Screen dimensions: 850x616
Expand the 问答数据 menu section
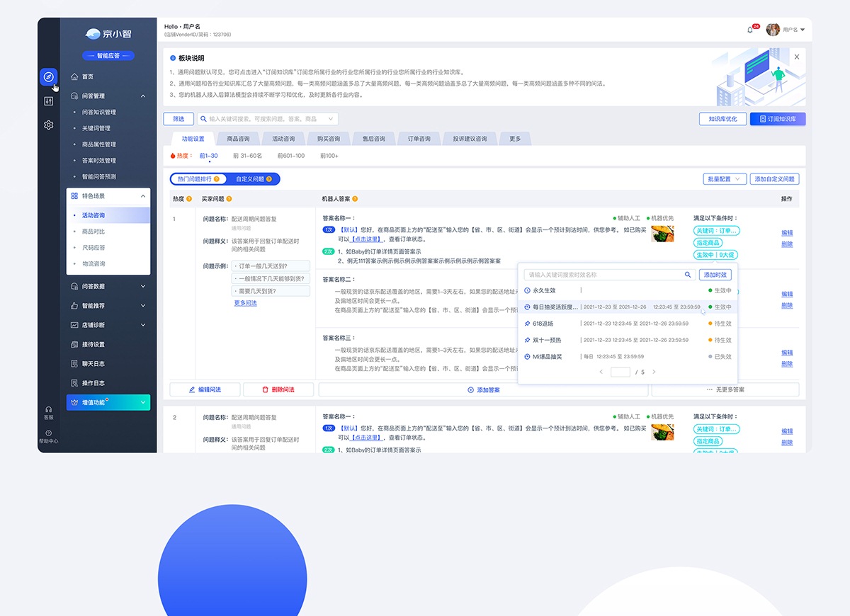point(142,287)
